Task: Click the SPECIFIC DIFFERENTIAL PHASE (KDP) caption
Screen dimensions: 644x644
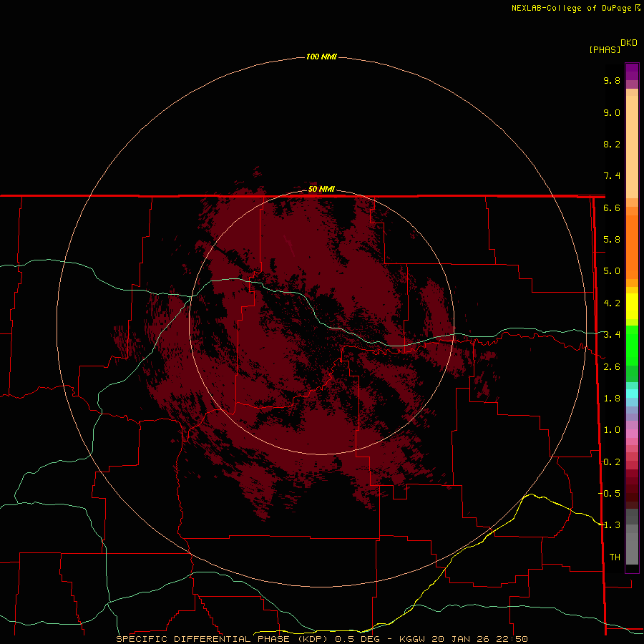Action: [x=222, y=639]
